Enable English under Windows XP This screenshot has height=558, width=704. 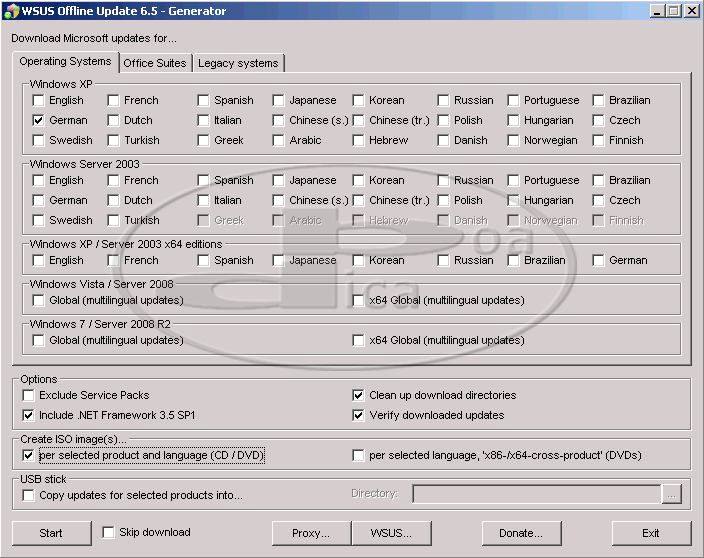click(38, 100)
